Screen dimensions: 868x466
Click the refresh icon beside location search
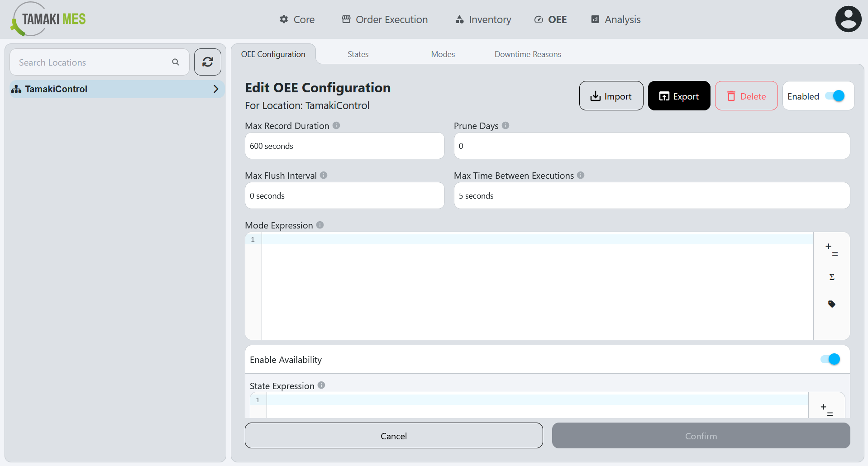[x=207, y=62]
